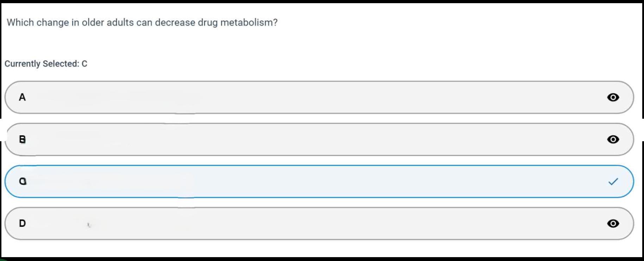Hide option D using its eye icon
Viewport: 644px width, 261px height.
(x=613, y=224)
